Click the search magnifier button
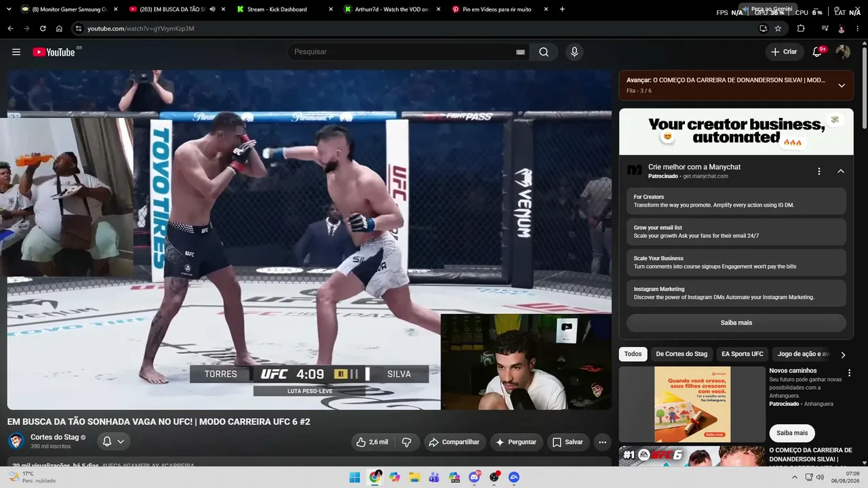868x488 pixels. point(544,52)
